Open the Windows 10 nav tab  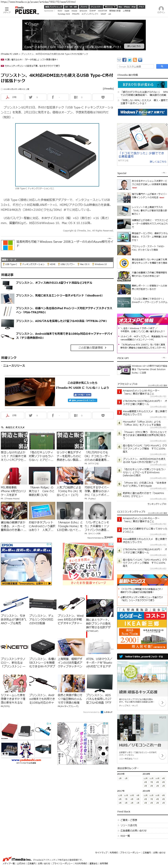tap(110, 7)
